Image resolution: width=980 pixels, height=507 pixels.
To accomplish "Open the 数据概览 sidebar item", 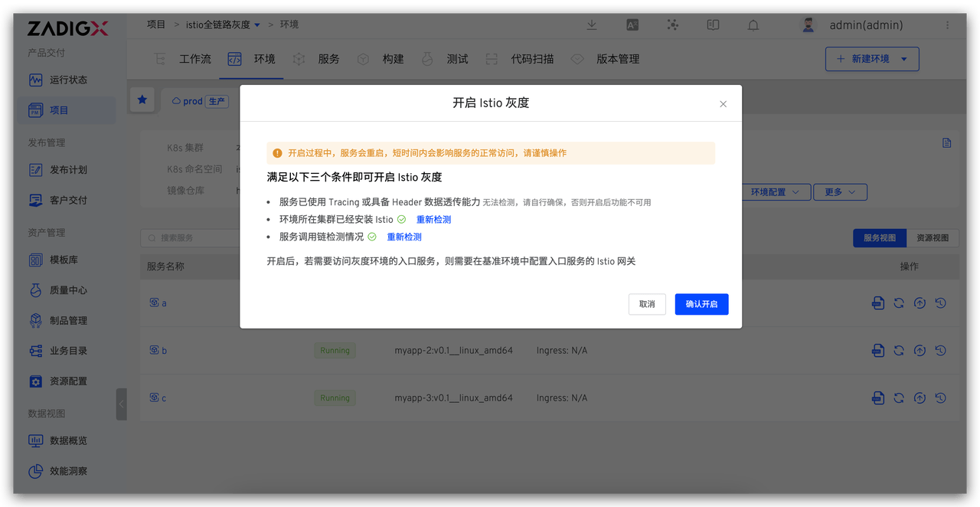I will (x=66, y=440).
